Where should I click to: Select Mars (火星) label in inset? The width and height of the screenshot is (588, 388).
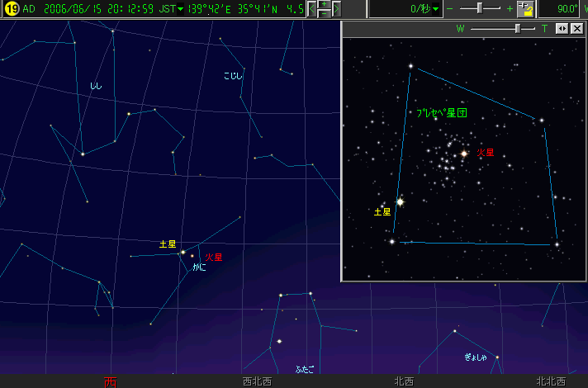click(486, 153)
